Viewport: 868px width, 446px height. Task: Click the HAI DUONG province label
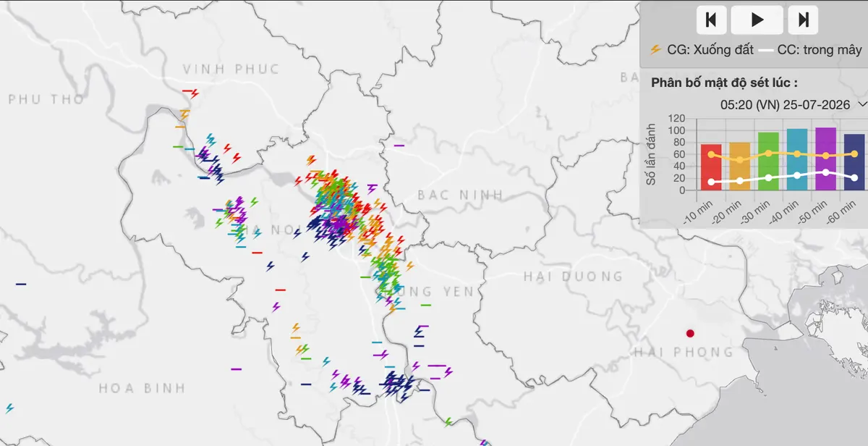573,276
